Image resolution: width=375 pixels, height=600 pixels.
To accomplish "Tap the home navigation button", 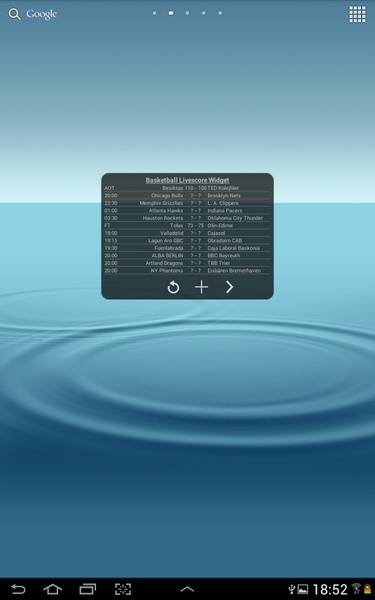I will [x=52, y=589].
